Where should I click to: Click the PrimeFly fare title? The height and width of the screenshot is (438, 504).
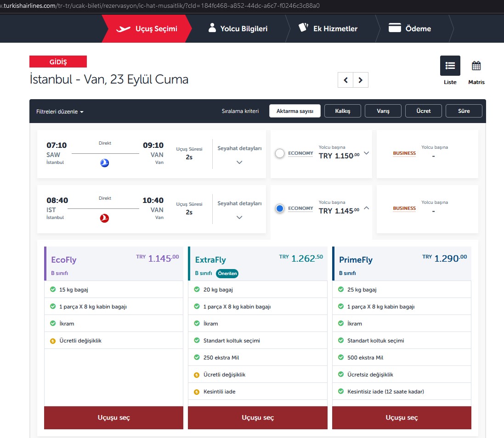point(356,260)
